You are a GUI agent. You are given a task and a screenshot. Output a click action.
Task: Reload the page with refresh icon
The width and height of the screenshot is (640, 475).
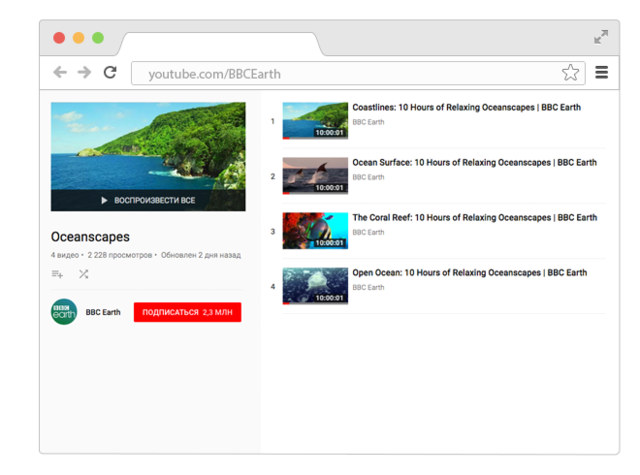(x=110, y=72)
